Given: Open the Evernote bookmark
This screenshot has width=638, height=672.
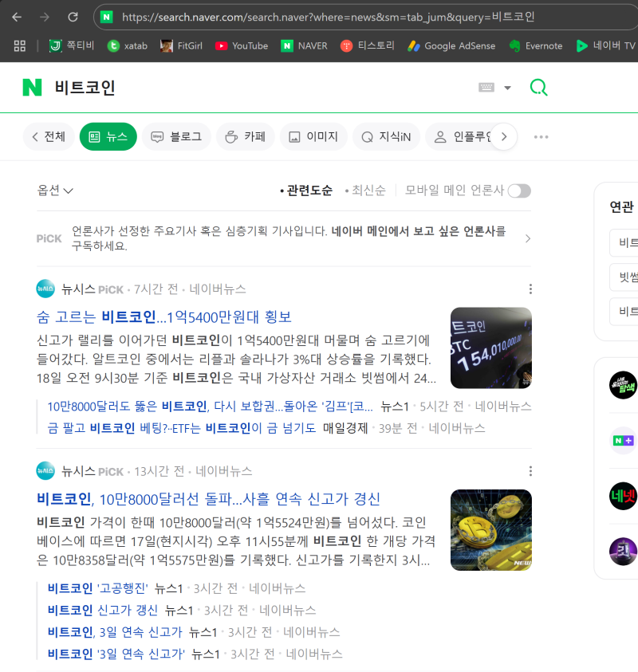Looking at the screenshot, I should click(x=536, y=46).
